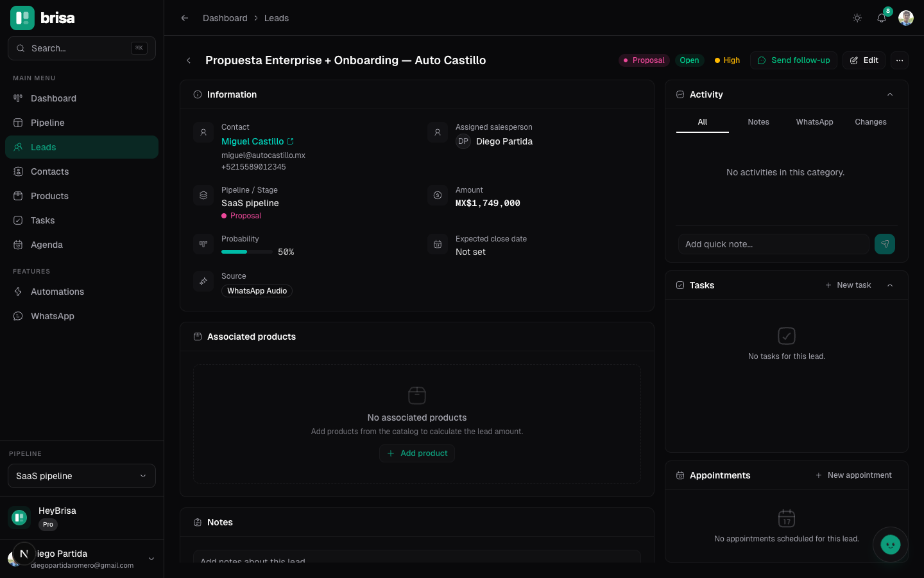Click the Leads breadcrumb
Image resolution: width=924 pixels, height=578 pixels.
(x=277, y=18)
